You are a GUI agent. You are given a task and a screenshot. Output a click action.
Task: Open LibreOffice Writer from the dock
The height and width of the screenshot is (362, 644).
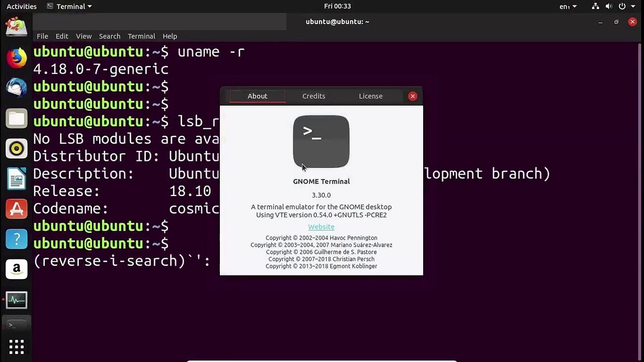click(x=16, y=179)
